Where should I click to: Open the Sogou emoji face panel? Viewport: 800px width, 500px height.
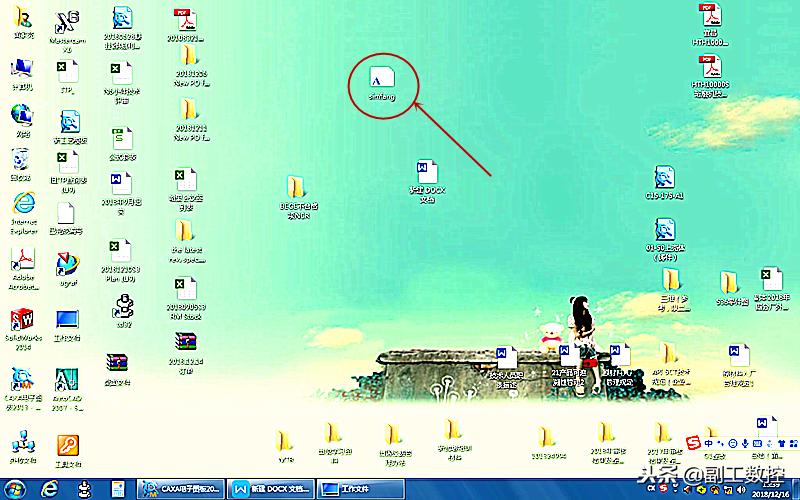[733, 444]
